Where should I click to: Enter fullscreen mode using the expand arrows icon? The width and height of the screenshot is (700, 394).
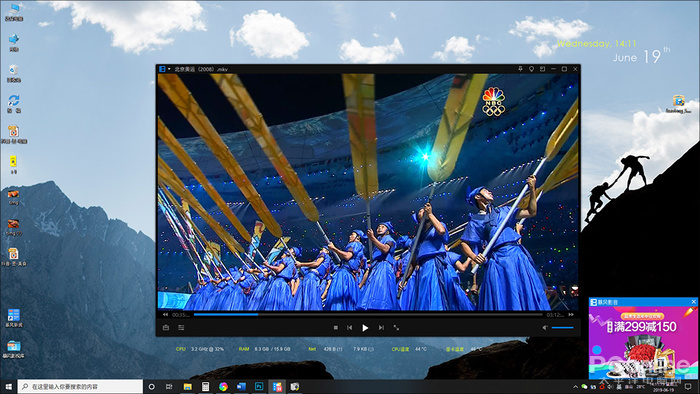coord(396,328)
